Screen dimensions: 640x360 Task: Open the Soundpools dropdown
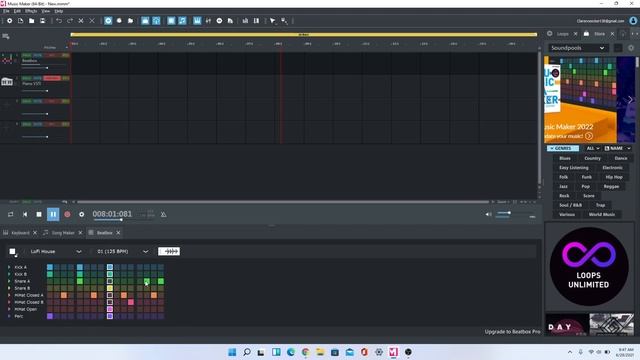578,48
